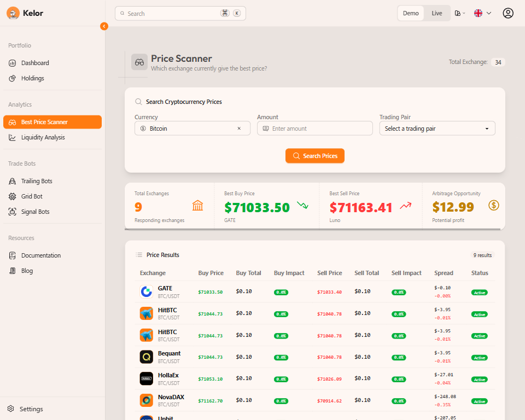The width and height of the screenshot is (525, 420).
Task: Switch to Live trading mode
Action: pyautogui.click(x=436, y=13)
